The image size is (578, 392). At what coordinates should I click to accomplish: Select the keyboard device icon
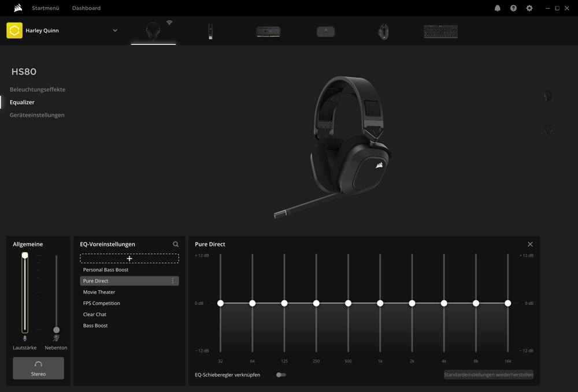click(440, 32)
